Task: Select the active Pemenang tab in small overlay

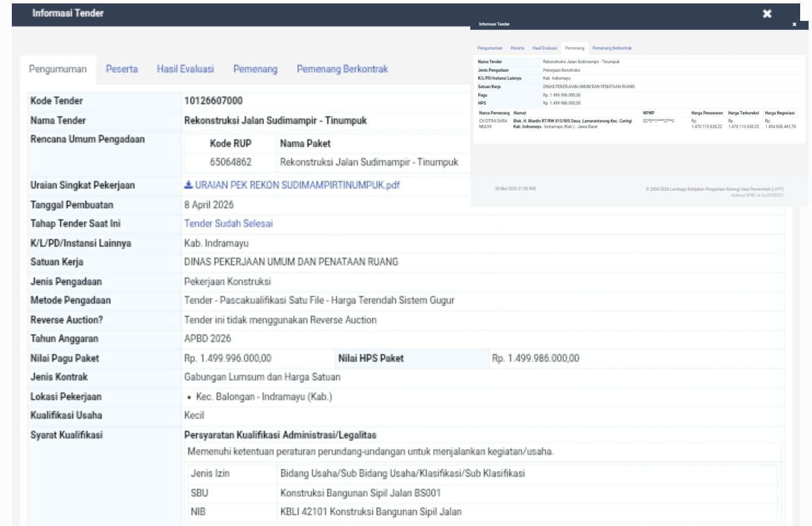Action: 575,48
